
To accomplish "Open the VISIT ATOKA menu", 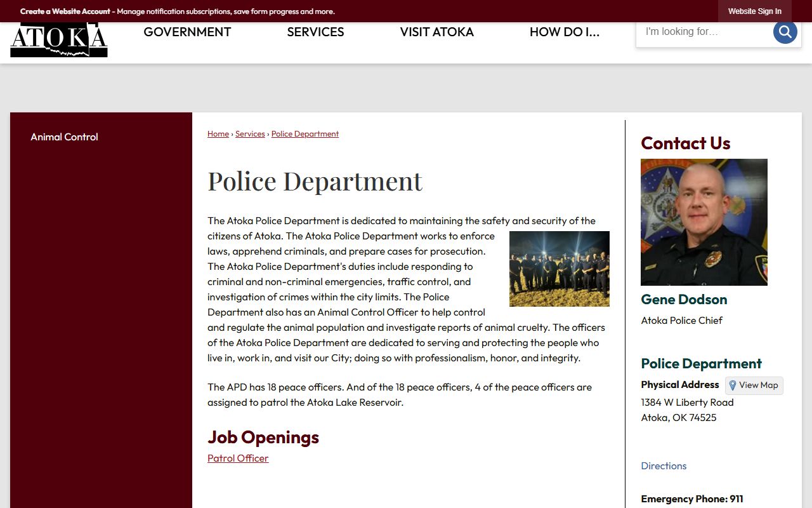I will 436,32.
